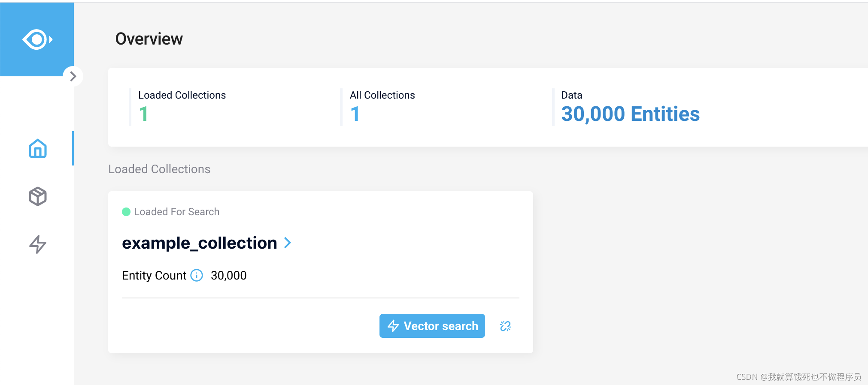Release the collection with the unlink icon
The image size is (868, 385).
point(505,326)
